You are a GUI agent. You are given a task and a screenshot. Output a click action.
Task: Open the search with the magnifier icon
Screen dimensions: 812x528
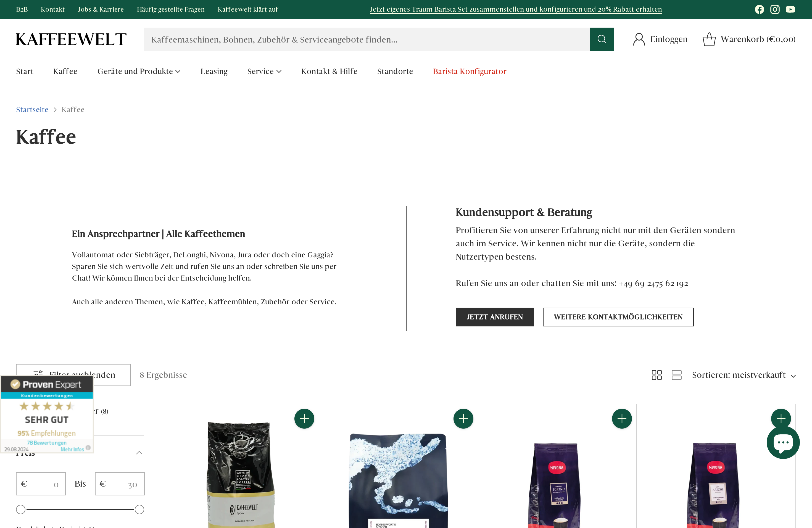pos(602,39)
